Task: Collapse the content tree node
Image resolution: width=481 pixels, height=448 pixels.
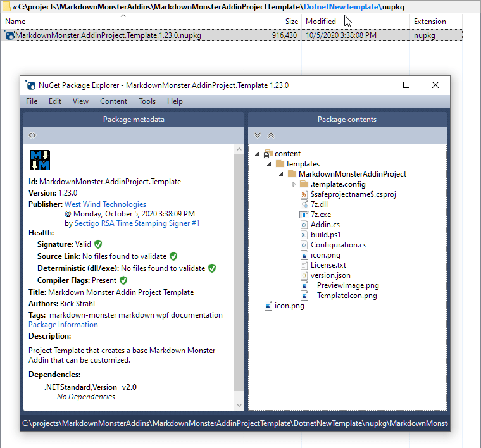Action: tap(257, 154)
